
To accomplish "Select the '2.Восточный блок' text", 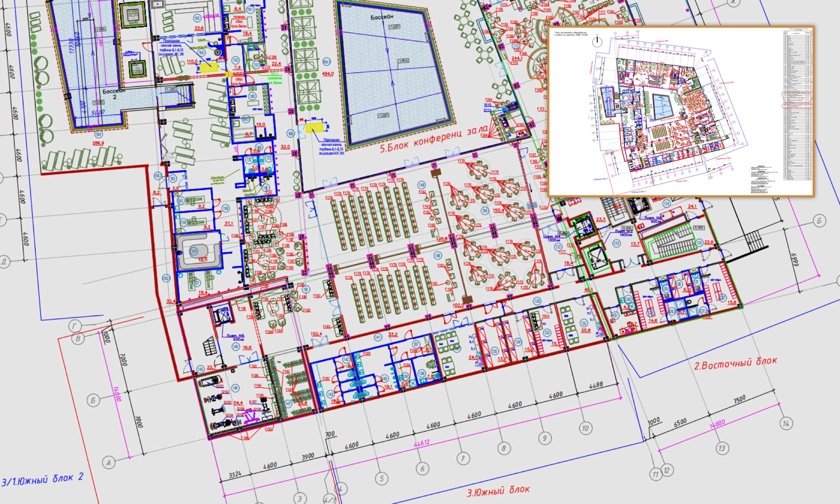I will (735, 363).
